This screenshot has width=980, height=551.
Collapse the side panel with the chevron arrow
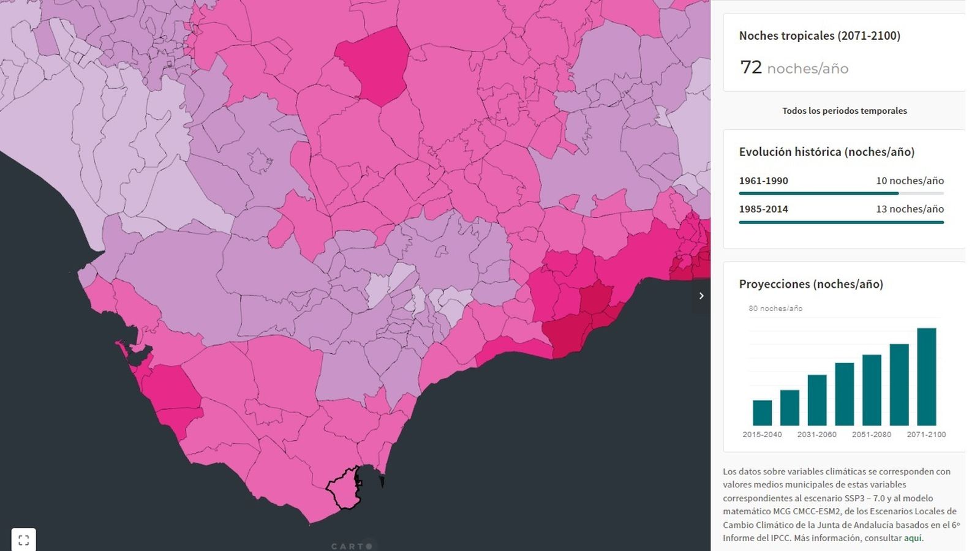pos(701,296)
